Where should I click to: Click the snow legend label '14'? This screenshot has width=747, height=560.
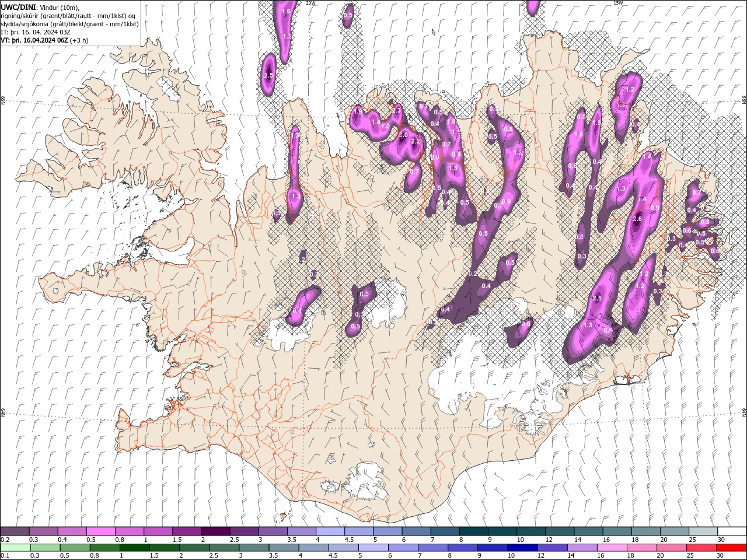(x=578, y=540)
